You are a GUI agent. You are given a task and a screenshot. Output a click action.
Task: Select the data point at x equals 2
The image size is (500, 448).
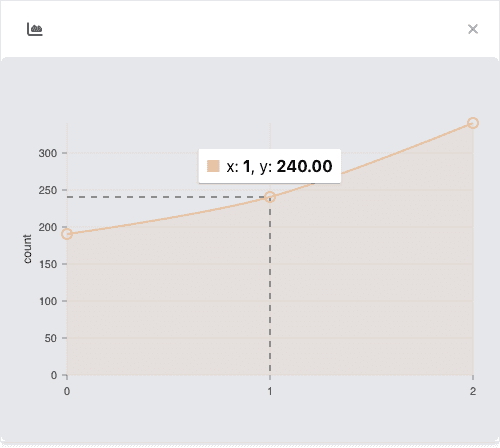coord(473,123)
